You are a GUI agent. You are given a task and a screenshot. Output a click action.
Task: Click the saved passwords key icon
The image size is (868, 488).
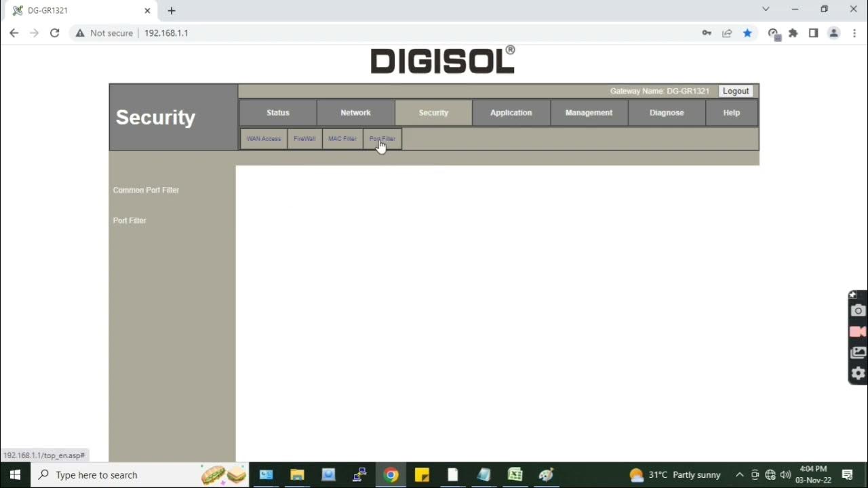coord(707,33)
